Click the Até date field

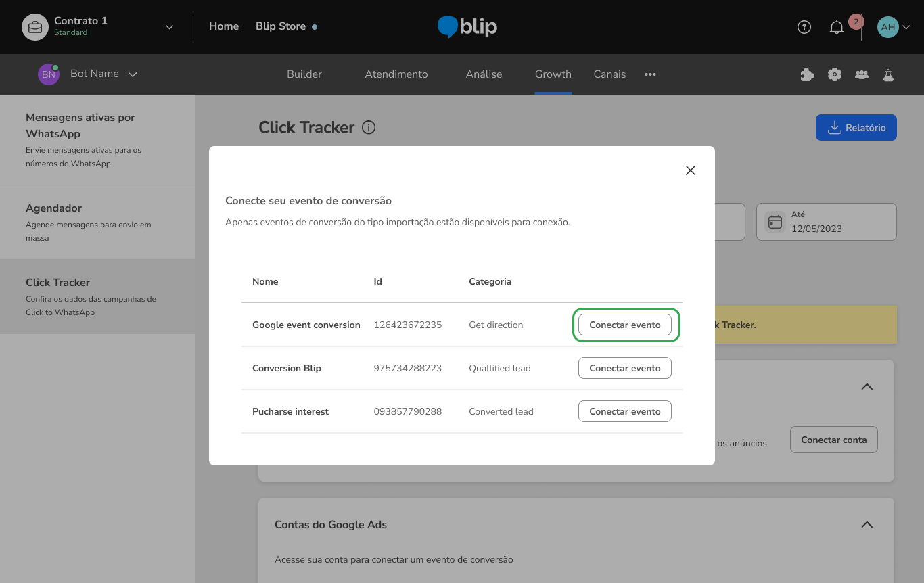(826, 222)
